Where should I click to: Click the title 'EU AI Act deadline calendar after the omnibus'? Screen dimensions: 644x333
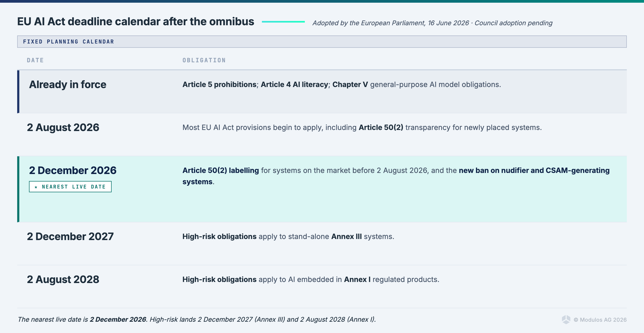[x=136, y=21]
